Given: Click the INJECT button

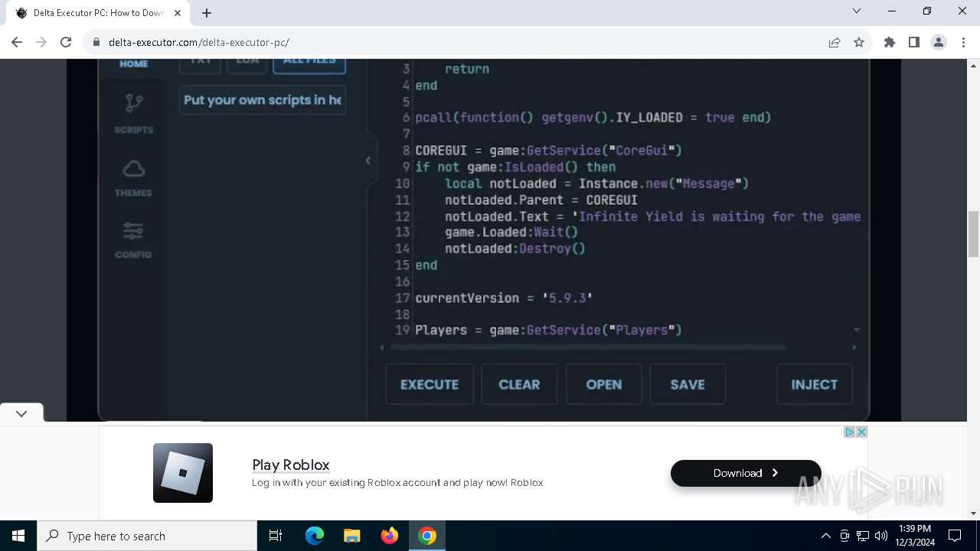Looking at the screenshot, I should click(815, 384).
